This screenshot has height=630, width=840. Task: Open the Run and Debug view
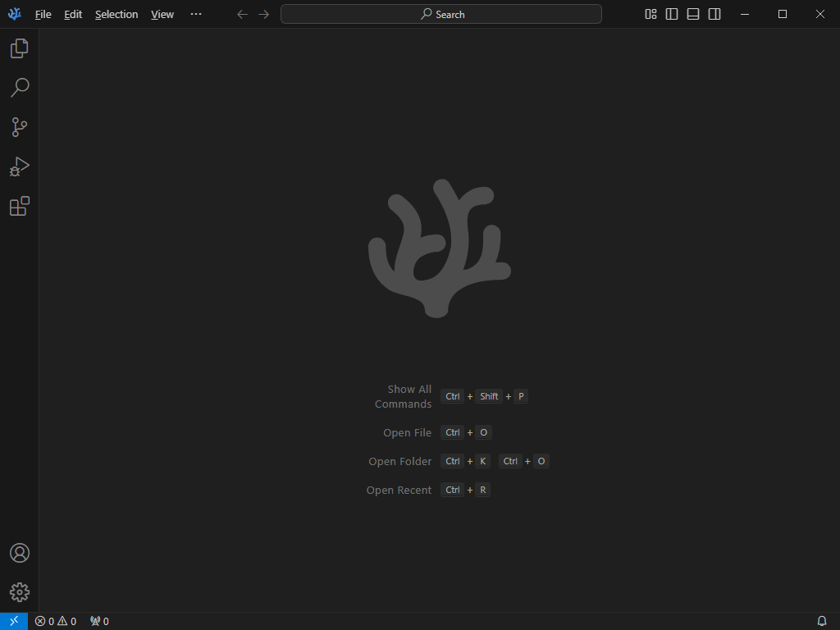click(20, 167)
